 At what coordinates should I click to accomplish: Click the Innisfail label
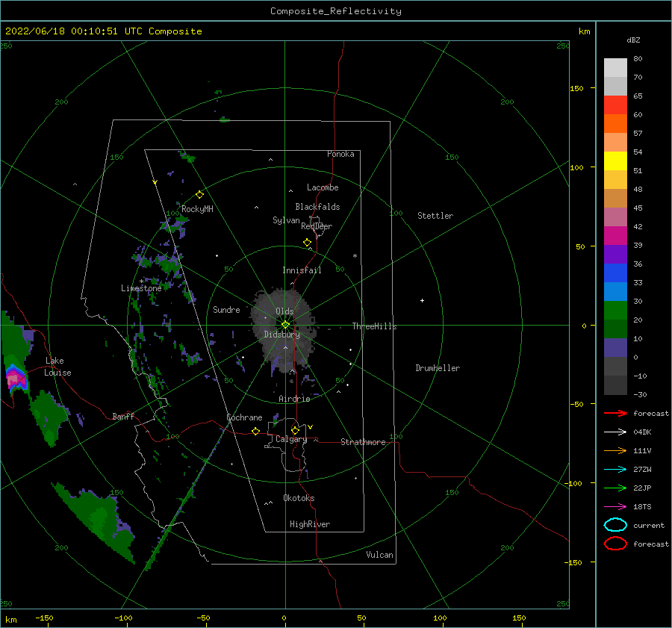click(302, 270)
